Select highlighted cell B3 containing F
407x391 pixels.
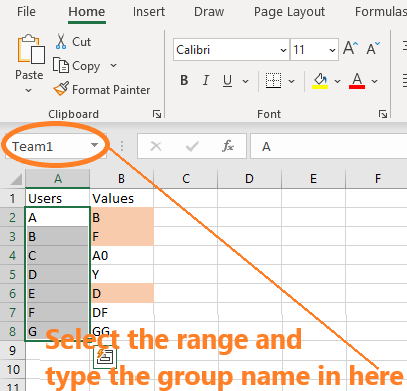coord(122,236)
